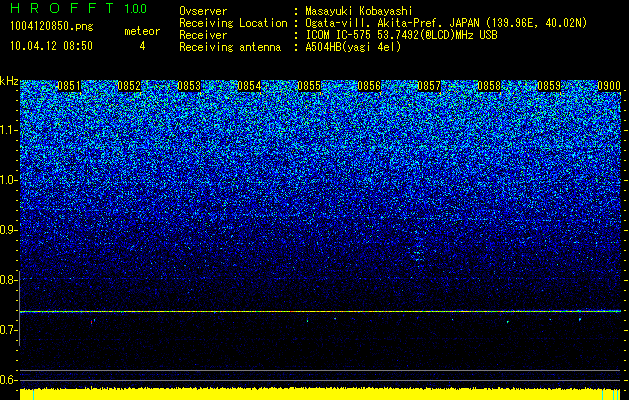The height and width of the screenshot is (400, 629).
Task: Click the Receiver label
Action: pos(203,35)
